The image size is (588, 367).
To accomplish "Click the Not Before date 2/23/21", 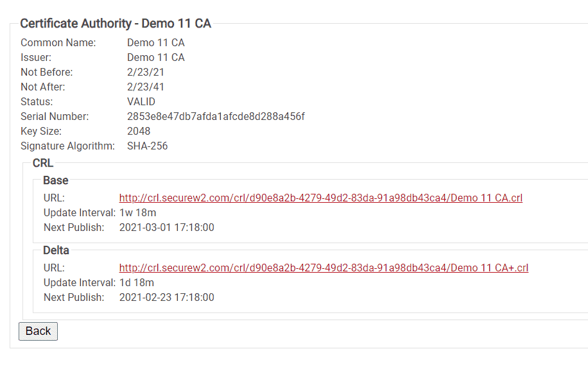I will [146, 72].
